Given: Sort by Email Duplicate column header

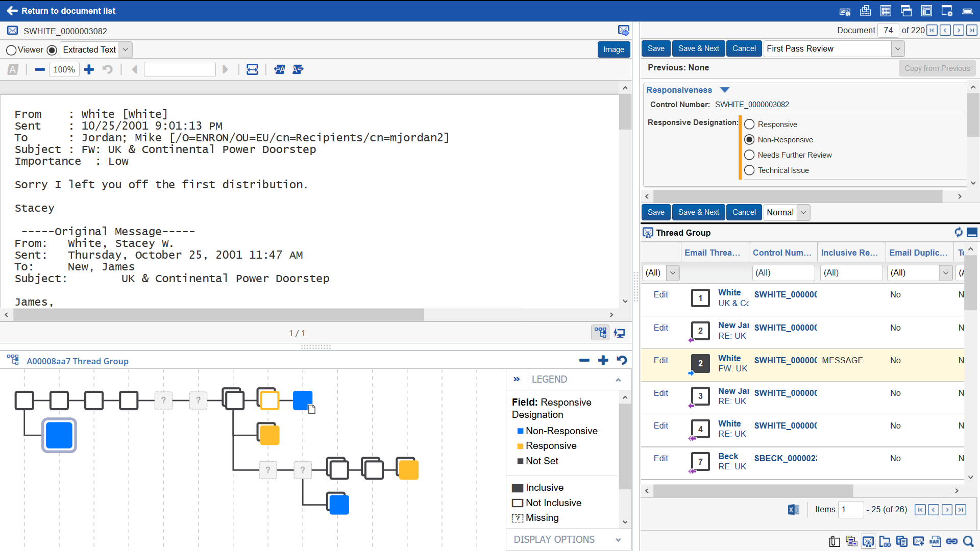Looking at the screenshot, I should tap(918, 253).
